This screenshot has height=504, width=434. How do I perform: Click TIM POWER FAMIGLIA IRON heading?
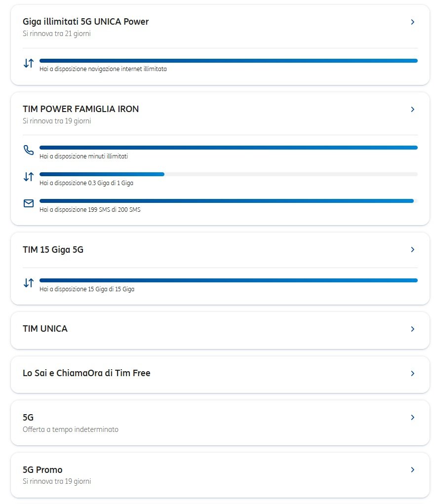(x=80, y=109)
